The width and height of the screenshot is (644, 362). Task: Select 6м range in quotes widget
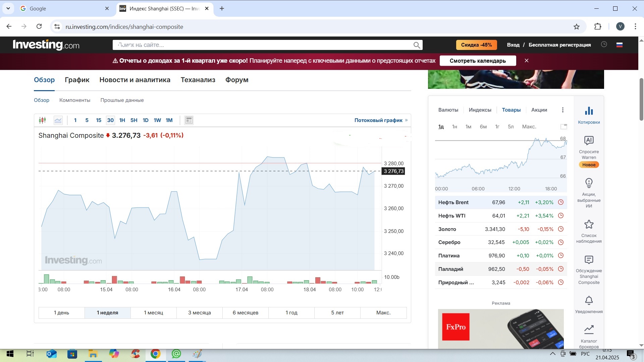coord(483,127)
